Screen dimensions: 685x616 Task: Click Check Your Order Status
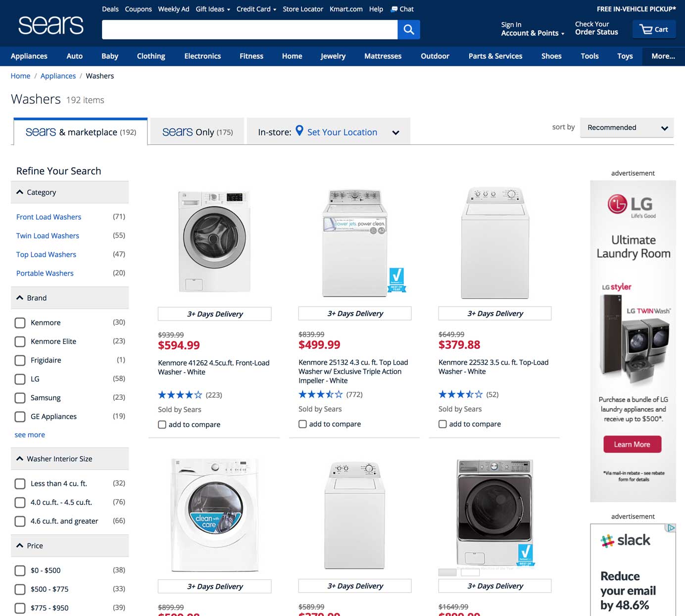(x=596, y=28)
